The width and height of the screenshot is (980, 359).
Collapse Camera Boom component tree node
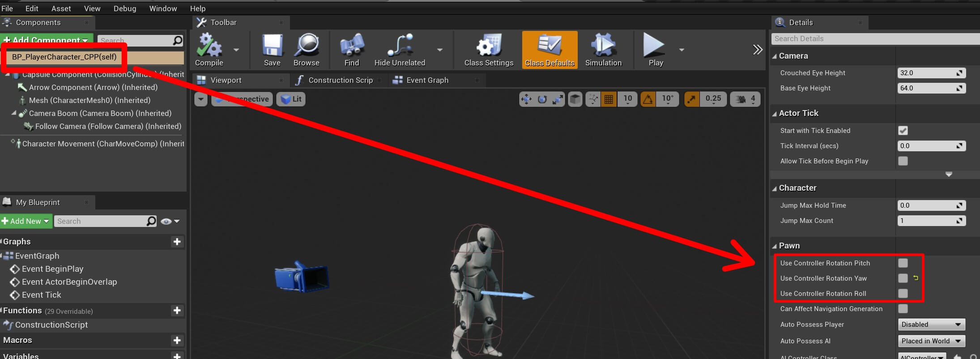tap(14, 113)
